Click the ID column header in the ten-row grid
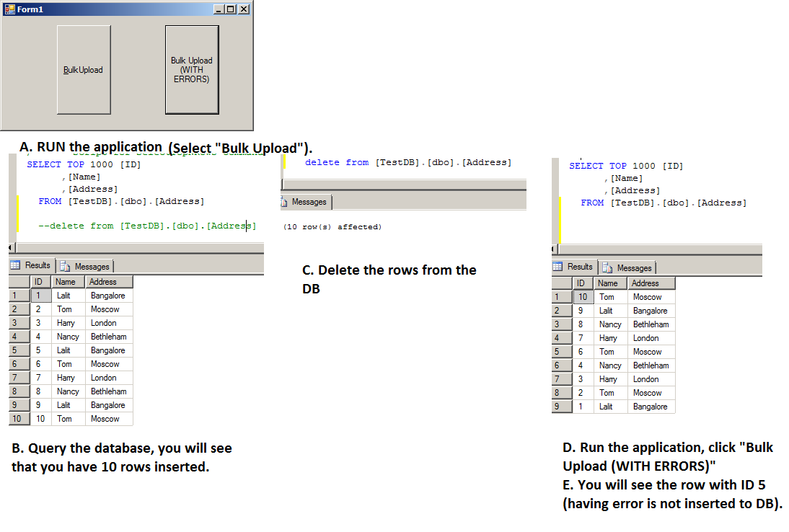 [x=41, y=282]
